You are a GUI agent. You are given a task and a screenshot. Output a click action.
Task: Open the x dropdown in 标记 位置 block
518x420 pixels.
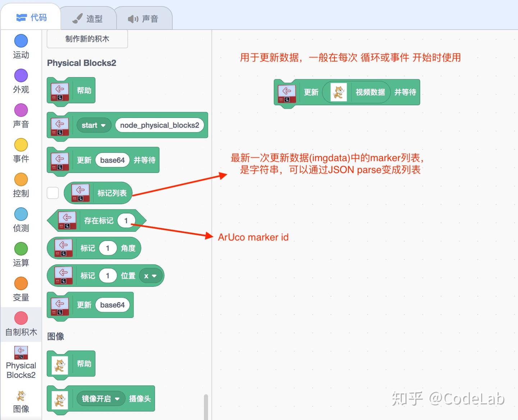(150, 276)
